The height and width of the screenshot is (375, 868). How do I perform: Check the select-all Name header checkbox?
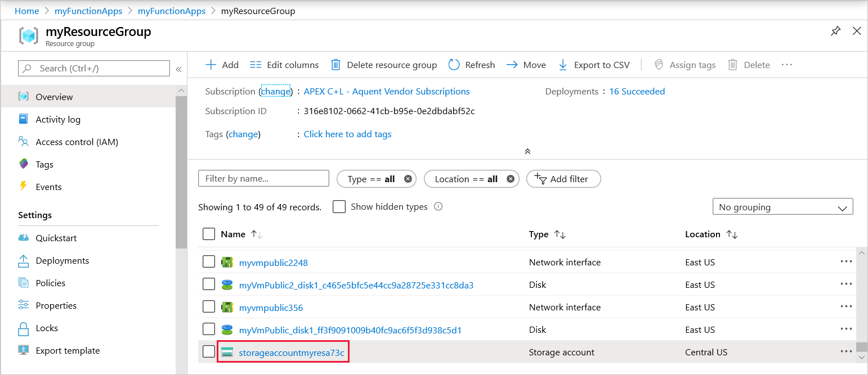tap(209, 234)
